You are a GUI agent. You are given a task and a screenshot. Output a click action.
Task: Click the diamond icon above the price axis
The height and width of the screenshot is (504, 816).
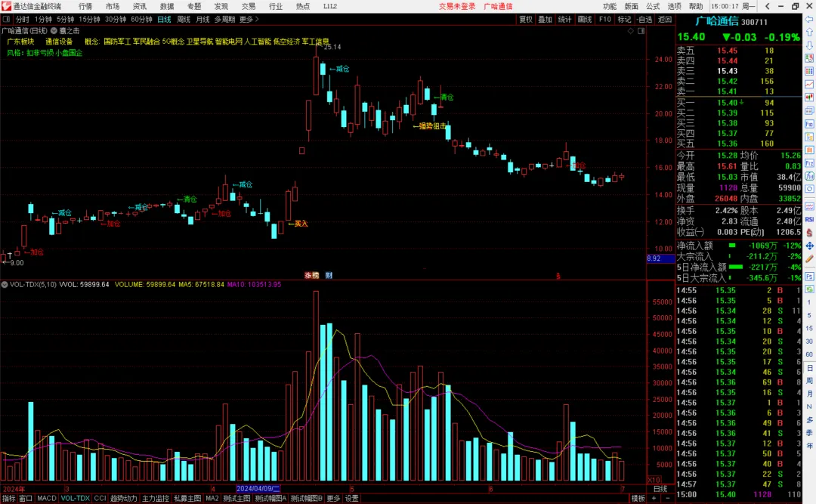pos(631,31)
